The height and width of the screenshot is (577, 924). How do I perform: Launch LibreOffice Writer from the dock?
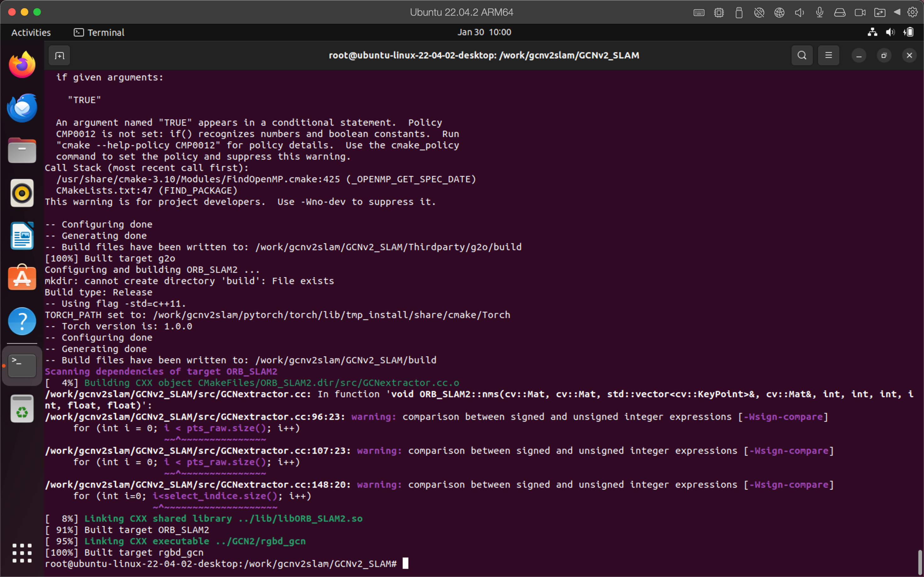click(22, 236)
